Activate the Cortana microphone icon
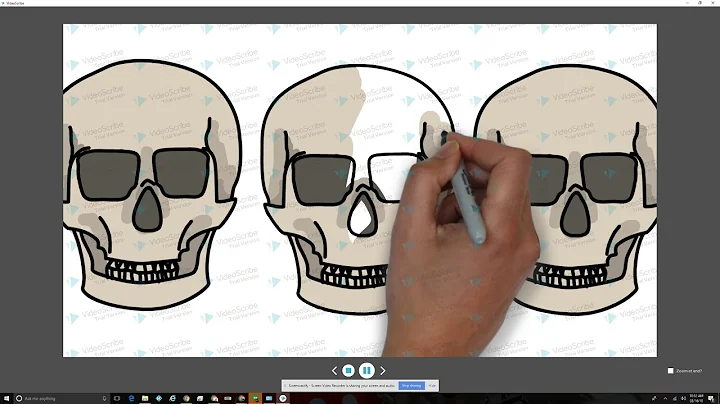Screen dimensions: 720x404 tap(104, 398)
